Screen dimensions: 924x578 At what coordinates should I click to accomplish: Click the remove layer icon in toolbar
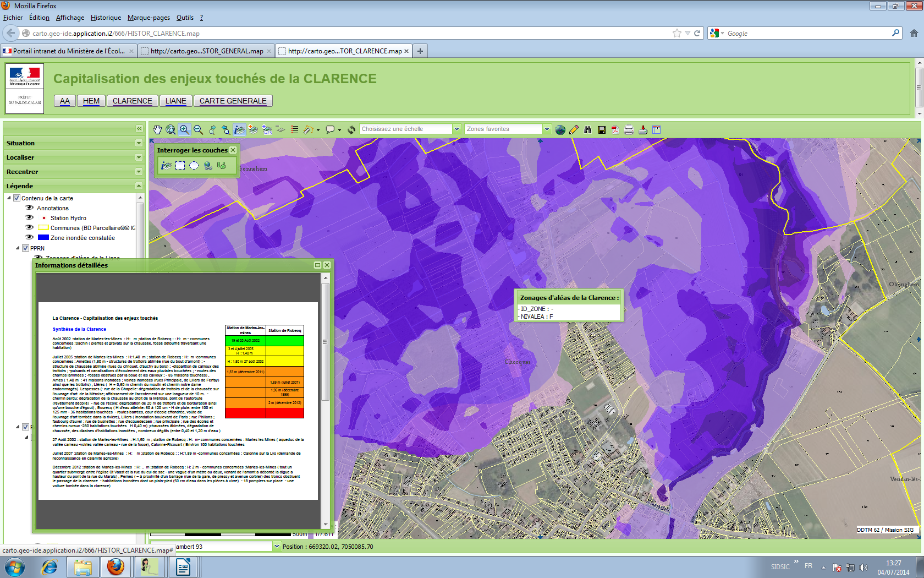click(281, 129)
